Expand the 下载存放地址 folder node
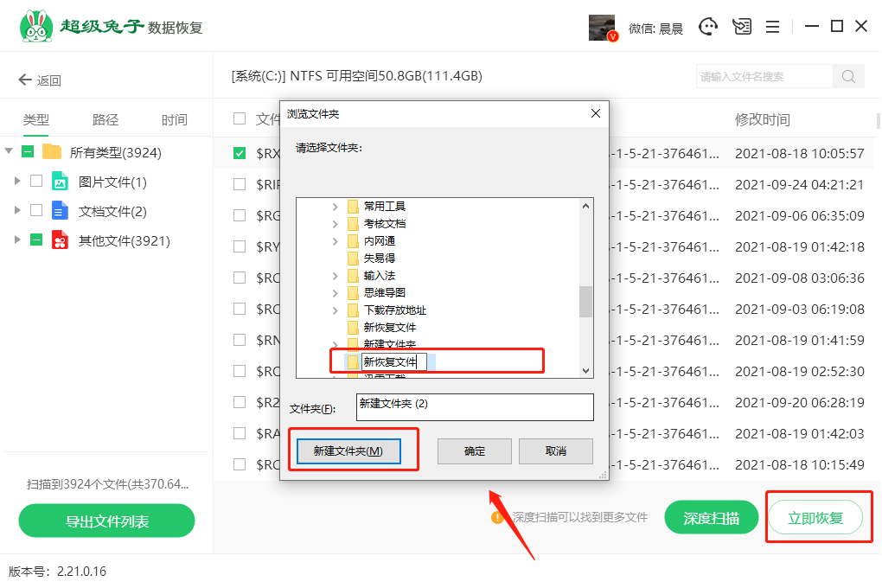882x588 pixels. (x=336, y=310)
